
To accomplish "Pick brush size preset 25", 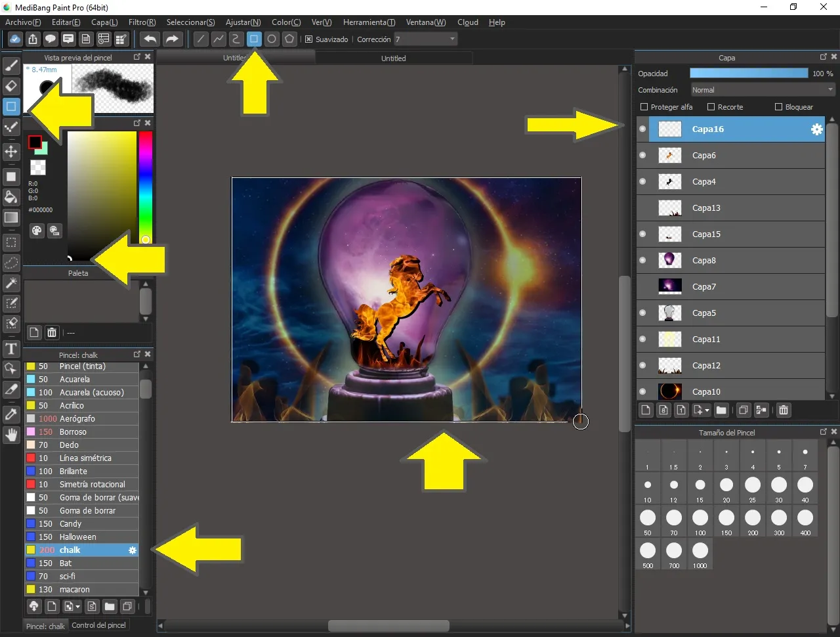I will coord(753,489).
